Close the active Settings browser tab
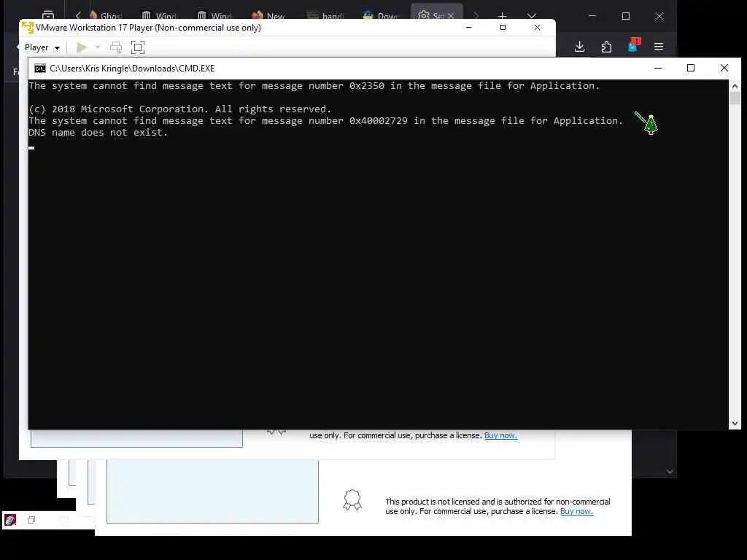 (451, 16)
